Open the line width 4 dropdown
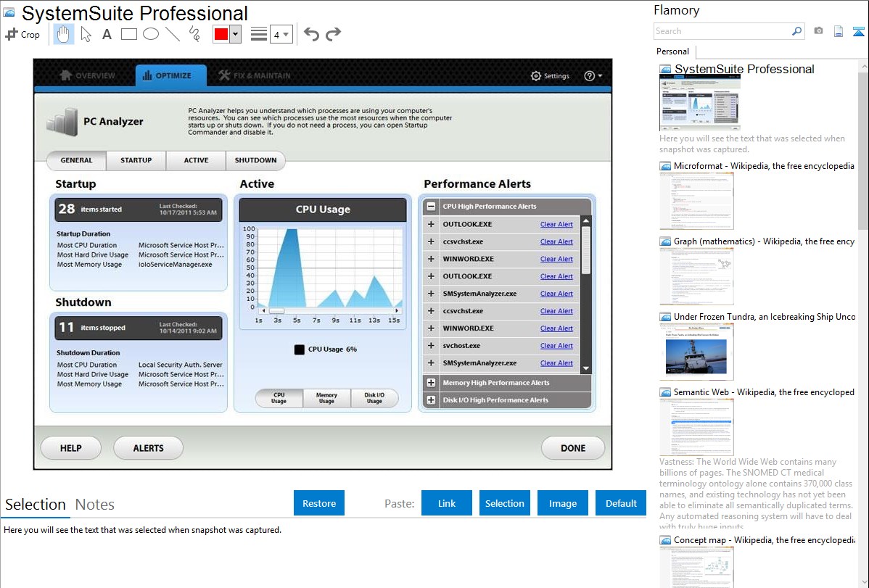869x588 pixels. (x=281, y=34)
